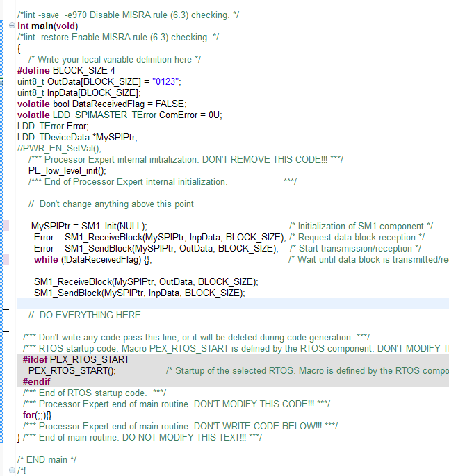The width and height of the screenshot is (449, 476).
Task: Click the string literal "0123"
Action: [x=165, y=82]
